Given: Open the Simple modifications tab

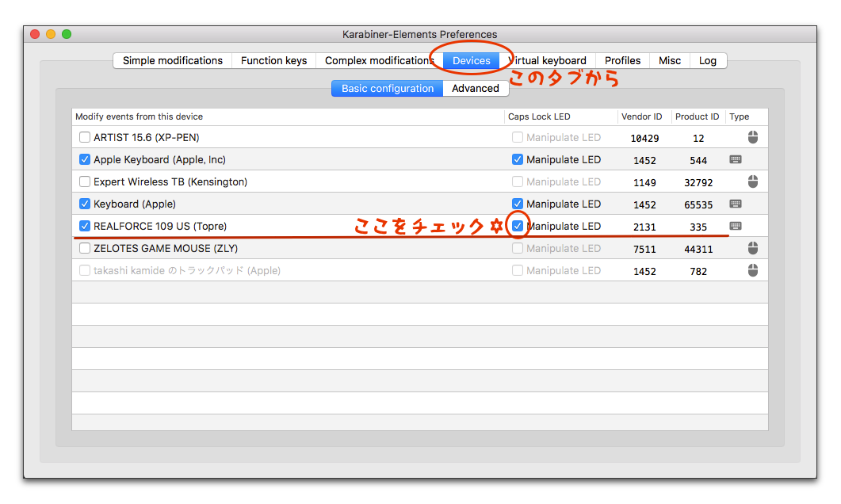Looking at the screenshot, I should click(173, 60).
